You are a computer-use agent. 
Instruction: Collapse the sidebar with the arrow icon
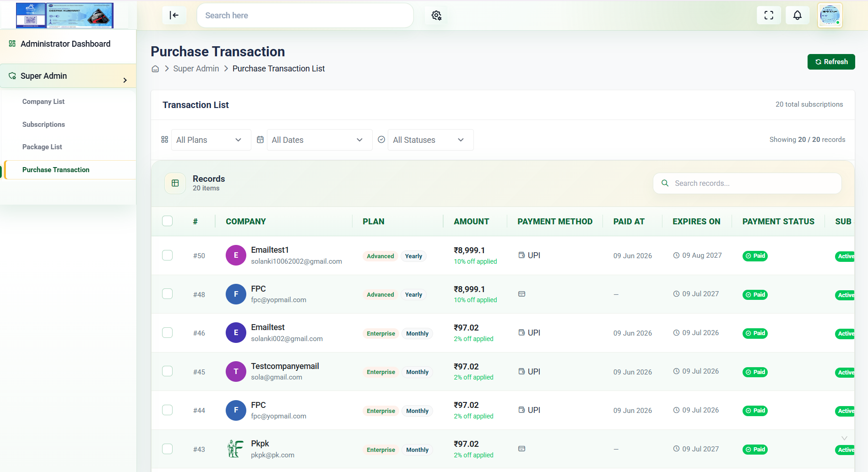[x=174, y=15]
